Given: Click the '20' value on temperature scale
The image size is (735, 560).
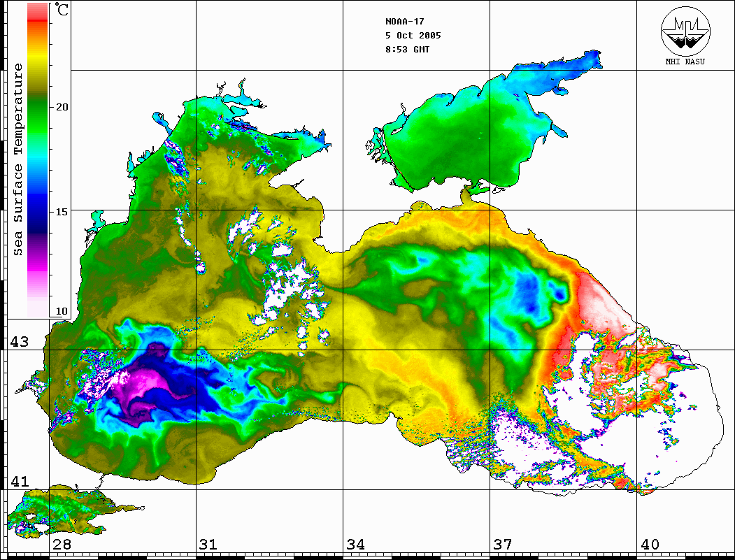Looking at the screenshot, I should (62, 107).
